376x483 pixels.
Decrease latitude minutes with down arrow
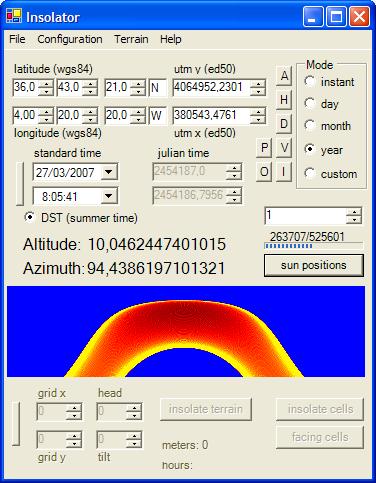tap(90, 92)
